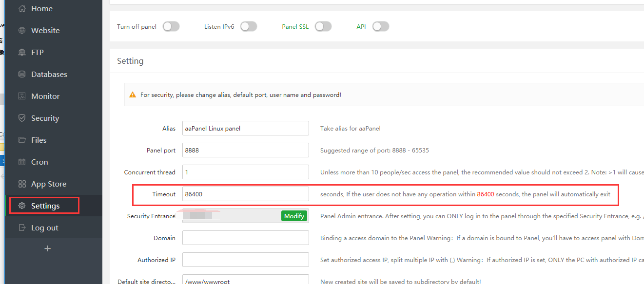The width and height of the screenshot is (644, 284).
Task: Click the FTP sidebar icon
Action: [22, 53]
